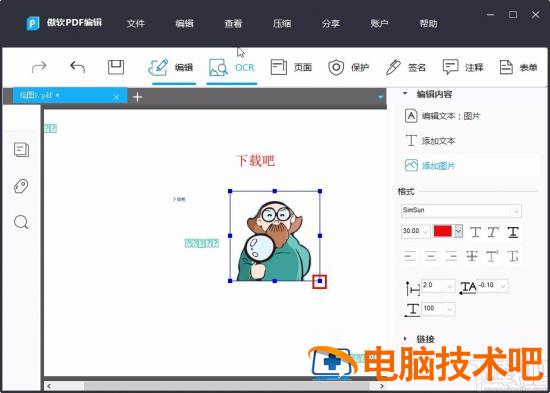This screenshot has height=393, width=550.
Task: Open the search magnifier sidebar icon
Action: (21, 222)
